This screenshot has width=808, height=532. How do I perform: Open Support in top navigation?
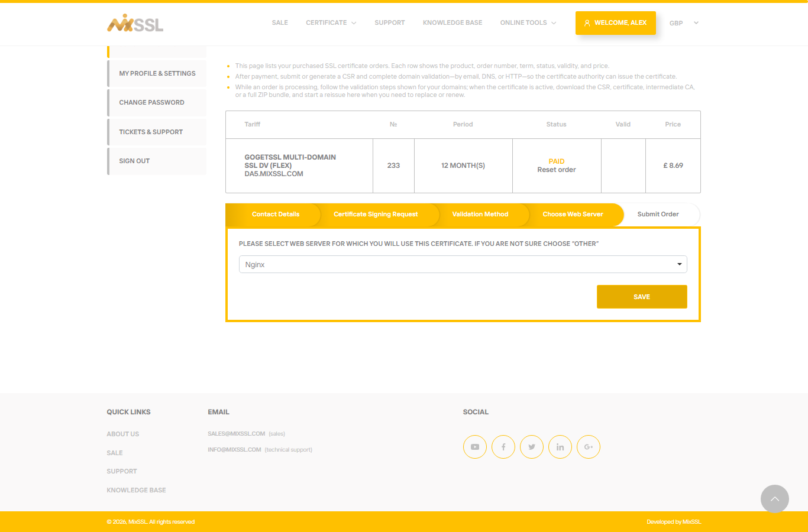coord(390,23)
